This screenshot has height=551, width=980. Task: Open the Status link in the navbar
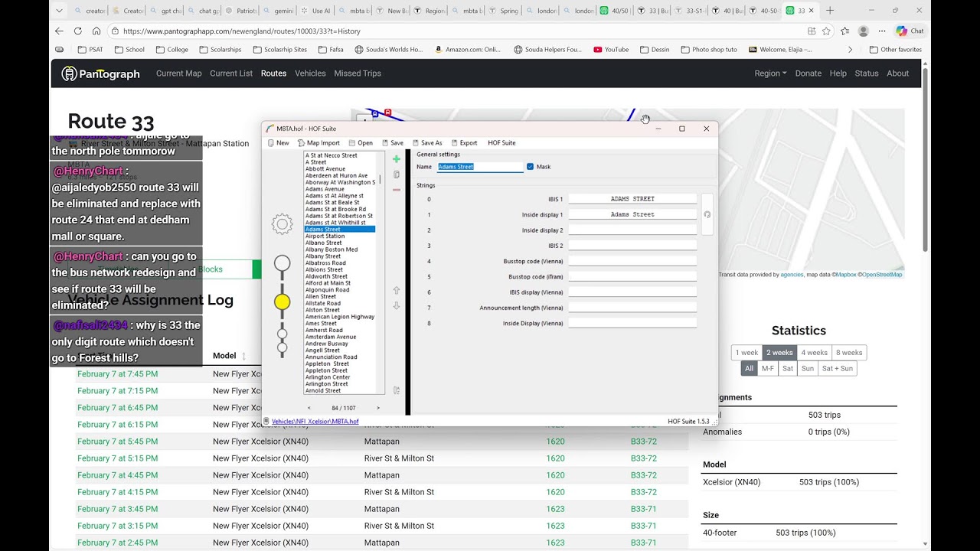click(x=867, y=73)
